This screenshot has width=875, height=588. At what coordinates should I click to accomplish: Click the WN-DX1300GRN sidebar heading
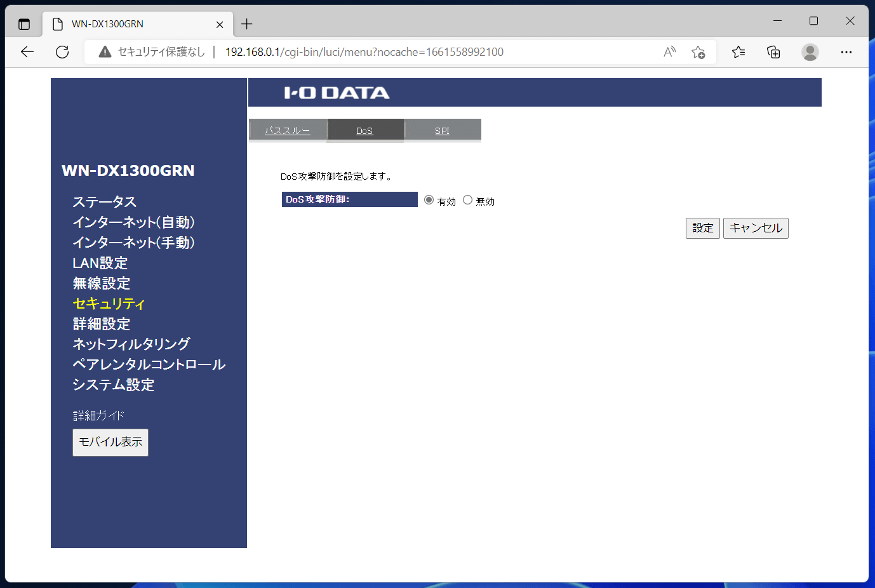click(128, 170)
